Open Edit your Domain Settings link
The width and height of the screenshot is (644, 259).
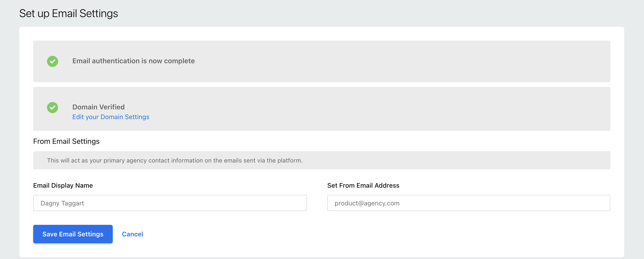(111, 117)
